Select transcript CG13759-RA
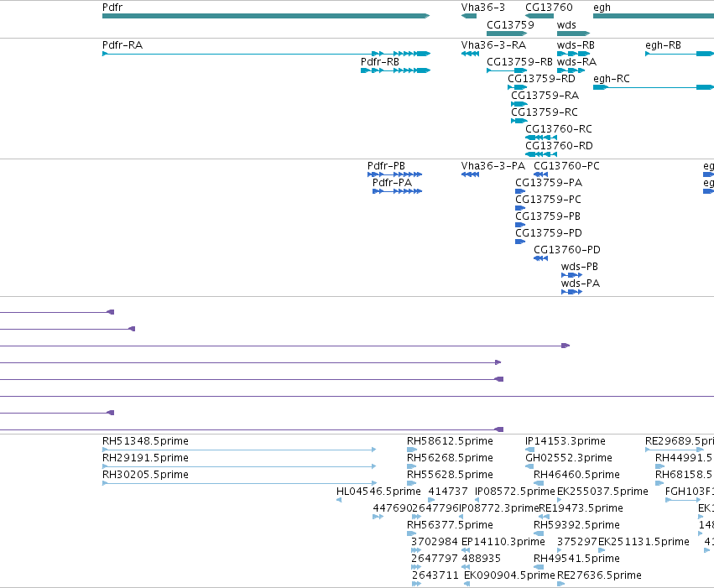The height and width of the screenshot is (588, 714). coord(519,104)
